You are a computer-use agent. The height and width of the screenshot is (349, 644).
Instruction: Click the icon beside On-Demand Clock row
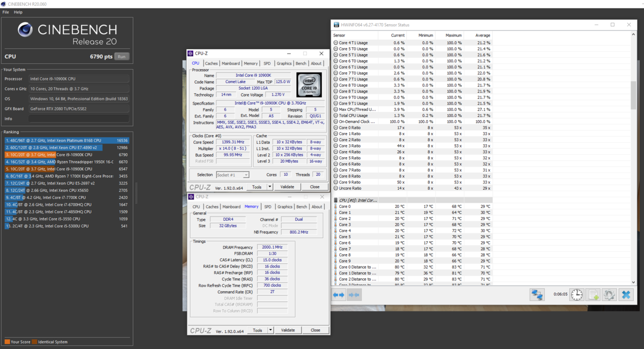(x=336, y=122)
